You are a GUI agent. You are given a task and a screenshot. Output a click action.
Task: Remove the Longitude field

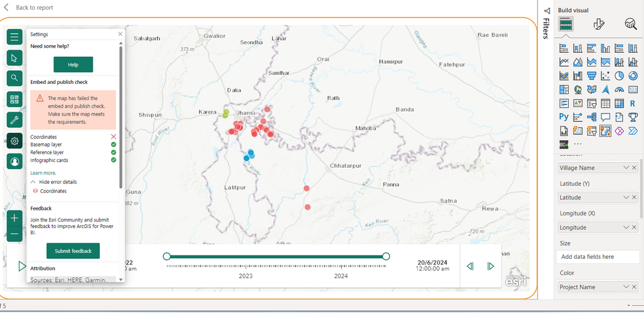click(634, 227)
